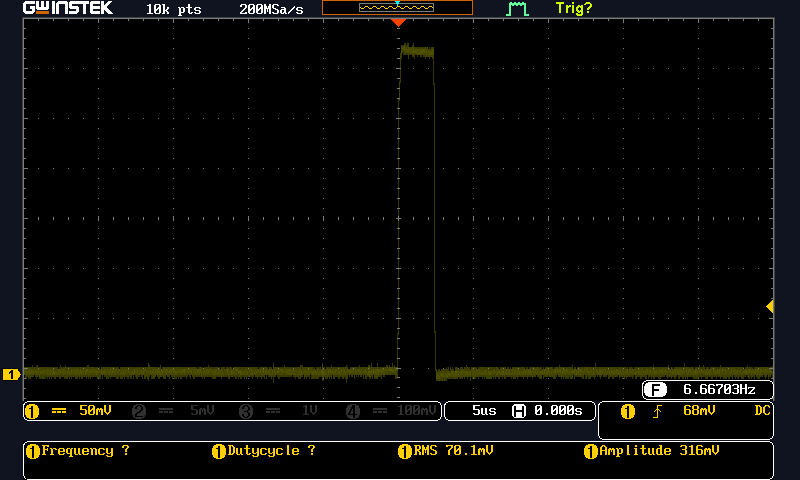This screenshot has height=480, width=800.
Task: Click the 50mV channel 1 scale
Action: (x=95, y=411)
